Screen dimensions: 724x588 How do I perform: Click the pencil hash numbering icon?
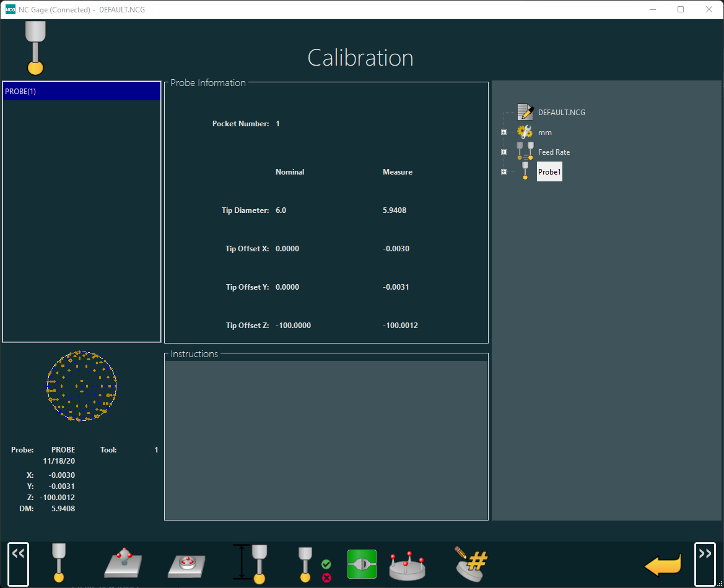(x=471, y=563)
